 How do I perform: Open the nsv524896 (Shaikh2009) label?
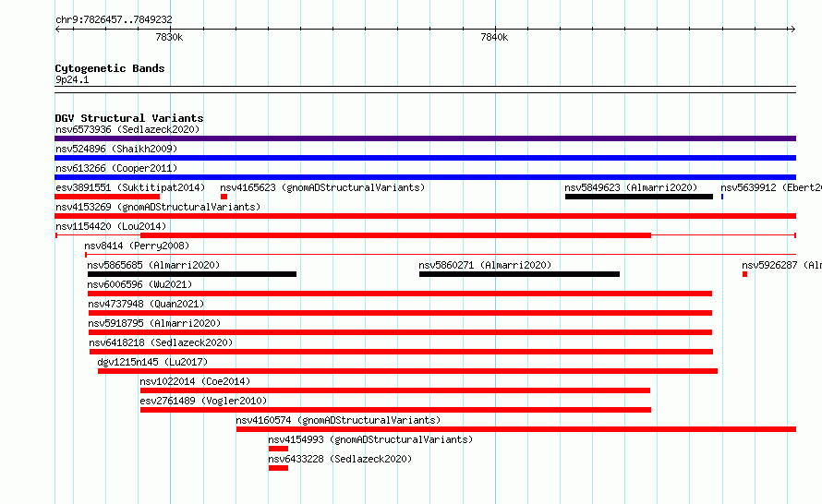coord(116,149)
